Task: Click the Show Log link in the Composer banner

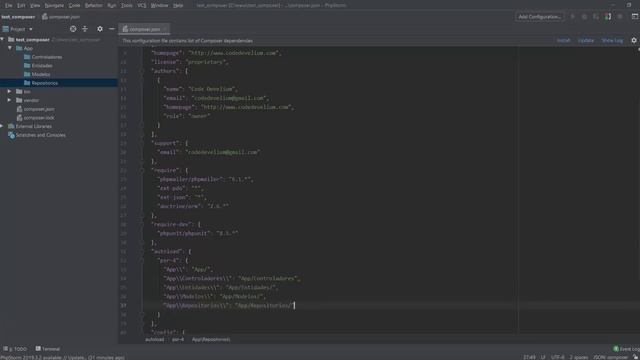Action: click(612, 40)
